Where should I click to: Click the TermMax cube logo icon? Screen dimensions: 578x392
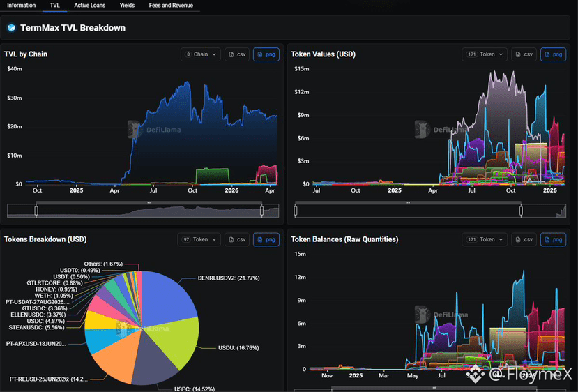click(x=11, y=28)
